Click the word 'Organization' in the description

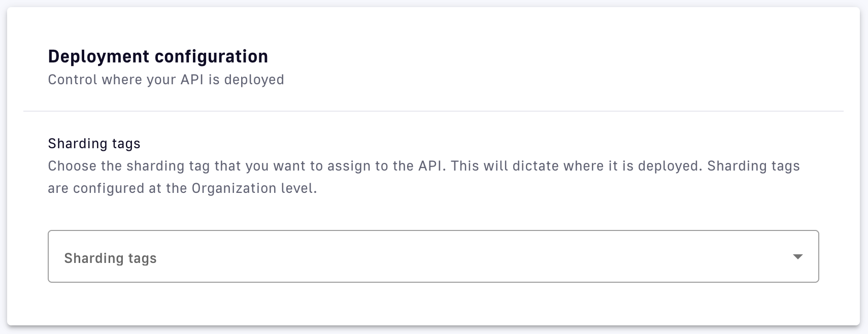tap(234, 189)
